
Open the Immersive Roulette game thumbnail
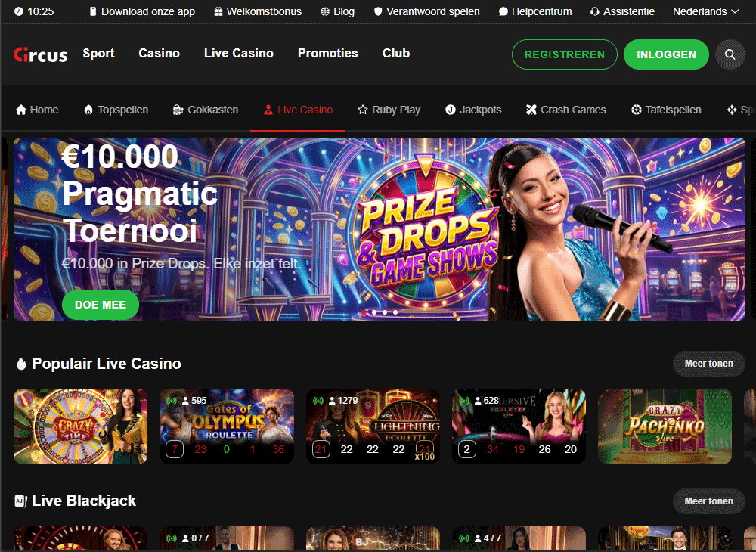point(519,426)
